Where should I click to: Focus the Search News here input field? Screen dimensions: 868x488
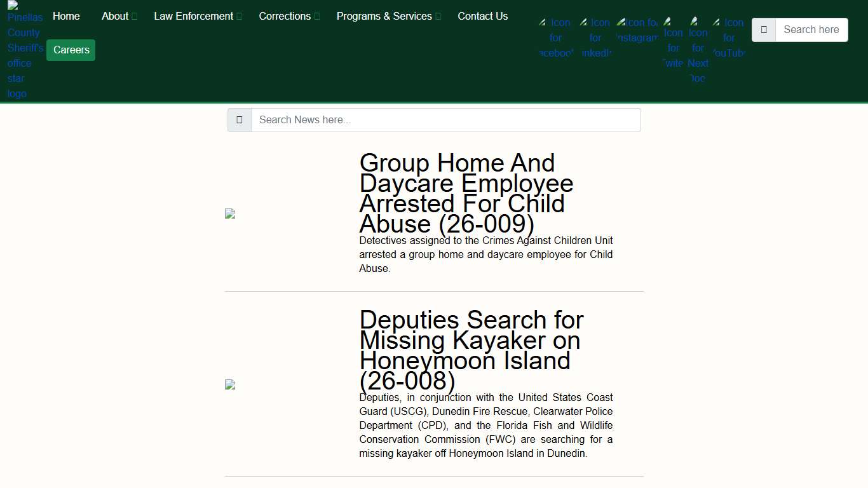[445, 120]
